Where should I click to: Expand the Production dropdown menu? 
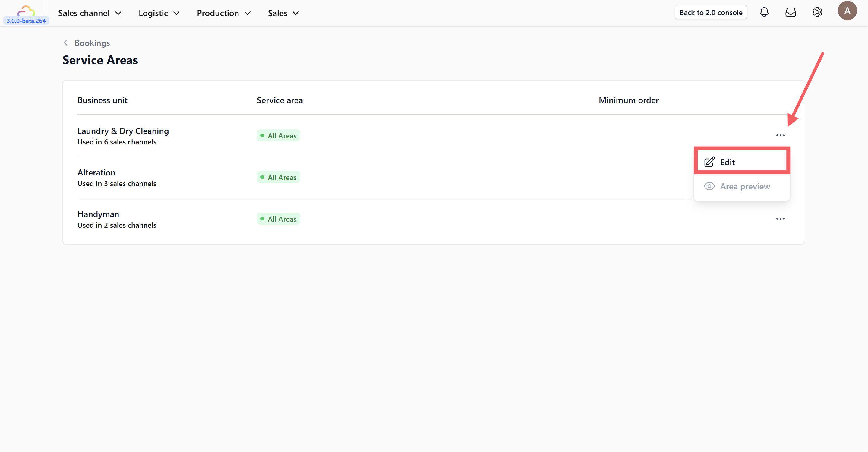tap(224, 13)
